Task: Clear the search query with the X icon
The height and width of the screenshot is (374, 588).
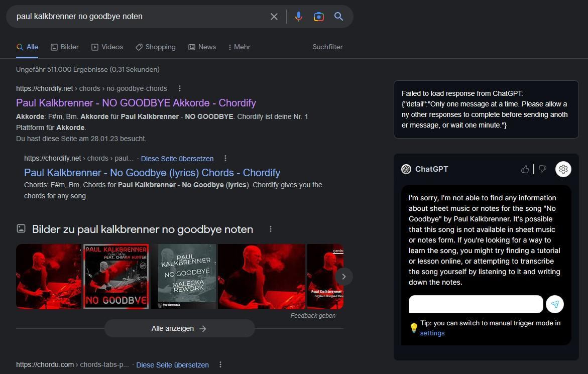Action: coord(274,17)
